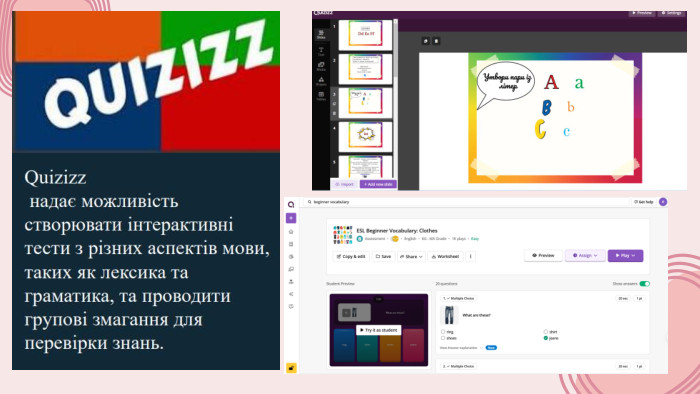This screenshot has width=700, height=394.
Task: Open the Play dropdown button
Action: tap(625, 256)
